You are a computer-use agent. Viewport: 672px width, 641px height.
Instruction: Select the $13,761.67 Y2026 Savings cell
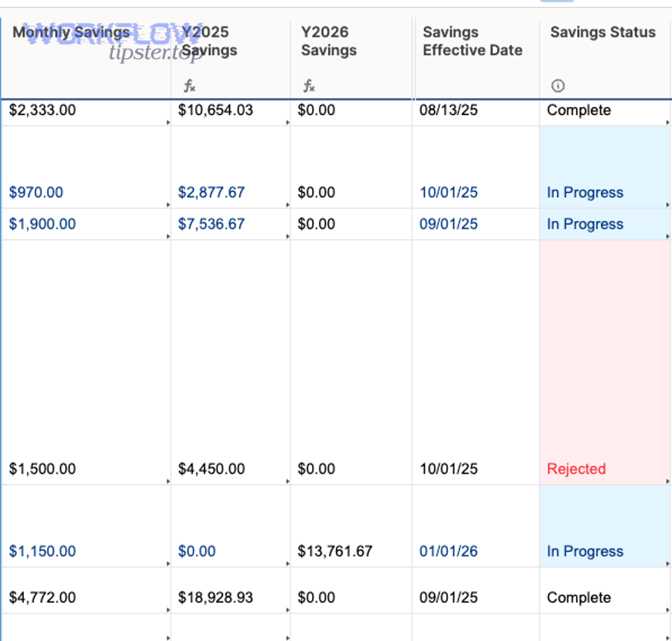[x=335, y=551]
